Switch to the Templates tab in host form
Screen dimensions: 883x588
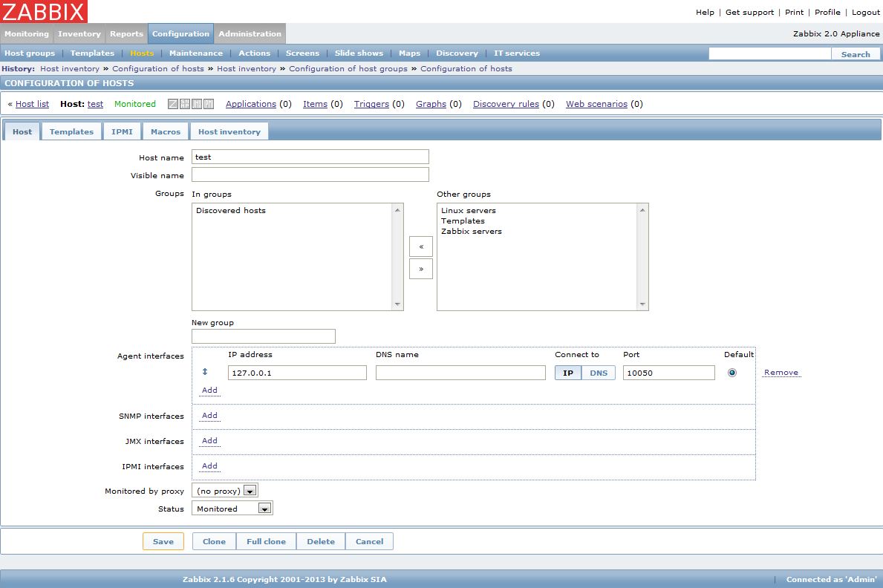coord(71,131)
